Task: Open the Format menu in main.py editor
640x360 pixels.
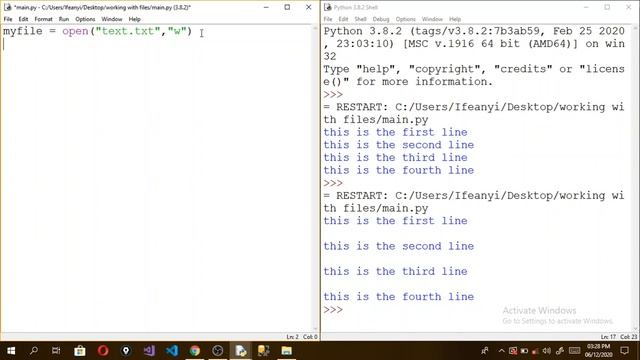Action: pos(43,19)
